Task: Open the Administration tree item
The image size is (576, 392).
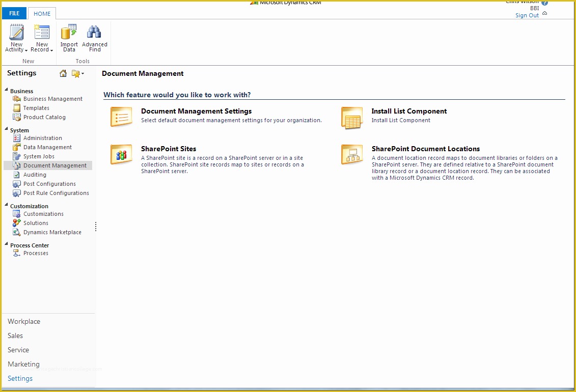Action: click(43, 138)
